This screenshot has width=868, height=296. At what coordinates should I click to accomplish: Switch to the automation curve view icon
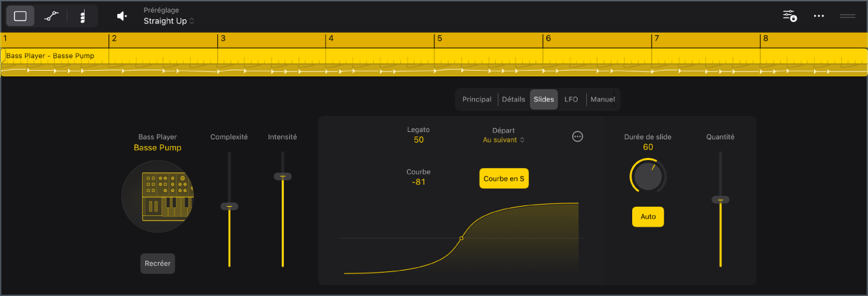click(51, 16)
